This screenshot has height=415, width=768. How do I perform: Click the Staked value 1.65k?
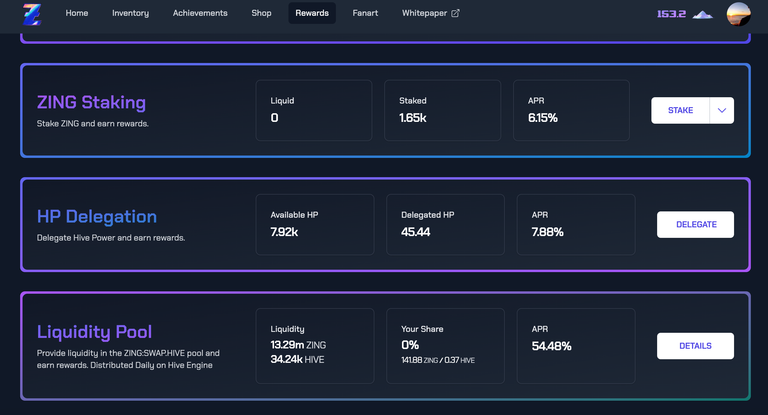tap(412, 118)
